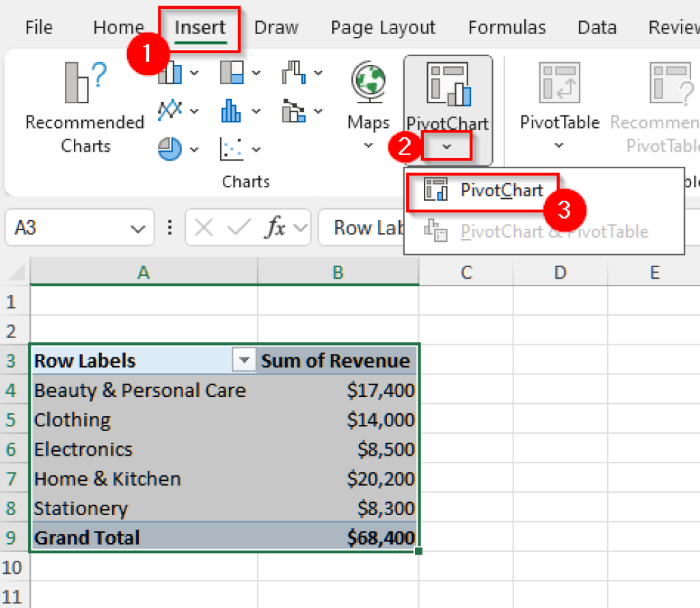Click the $68,400 grand total value
Screen dimensions: 700x608
pos(338,537)
